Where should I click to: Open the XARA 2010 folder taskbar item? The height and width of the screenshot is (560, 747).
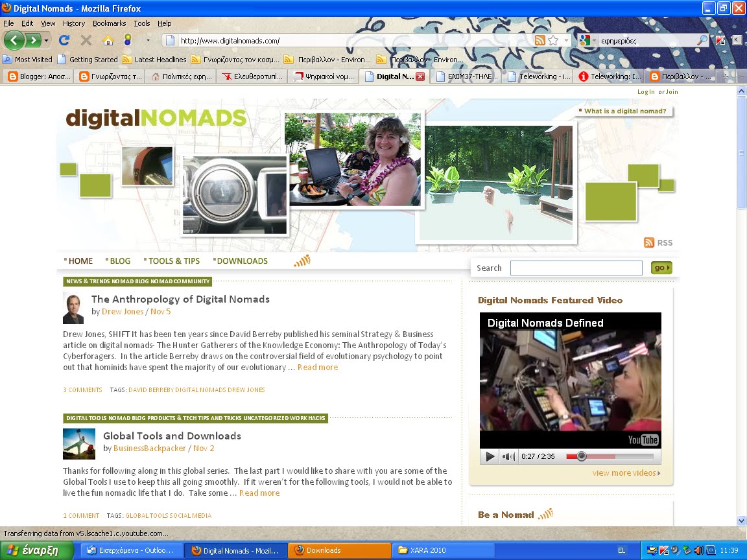(x=443, y=550)
